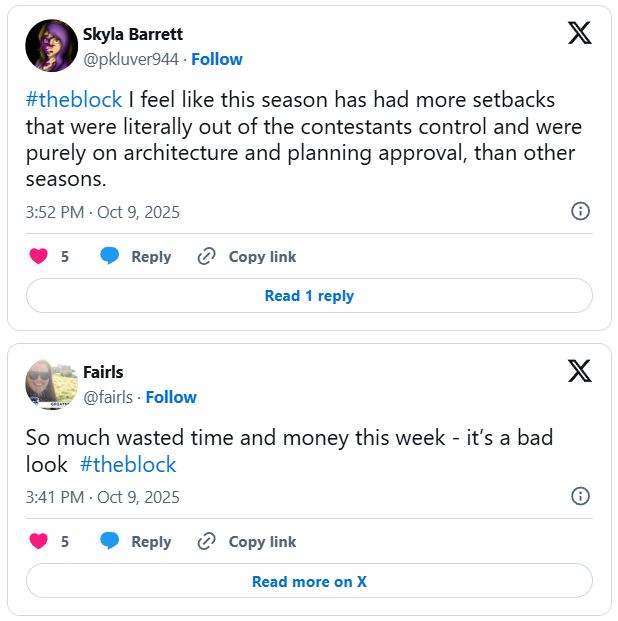This screenshot has width=618, height=621.
Task: Click the reply bubble icon on Skyla's tweet
Action: click(x=110, y=256)
